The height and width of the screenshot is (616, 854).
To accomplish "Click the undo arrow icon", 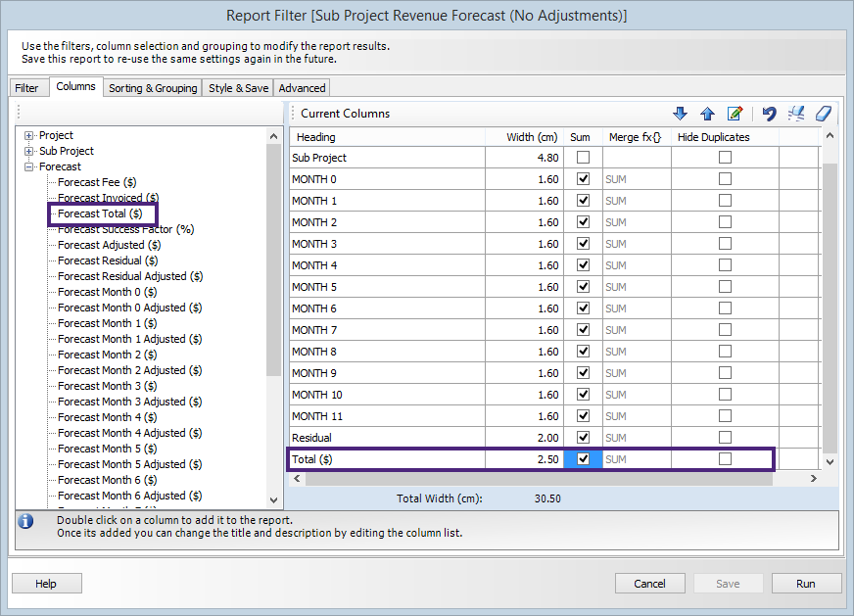I will (769, 114).
